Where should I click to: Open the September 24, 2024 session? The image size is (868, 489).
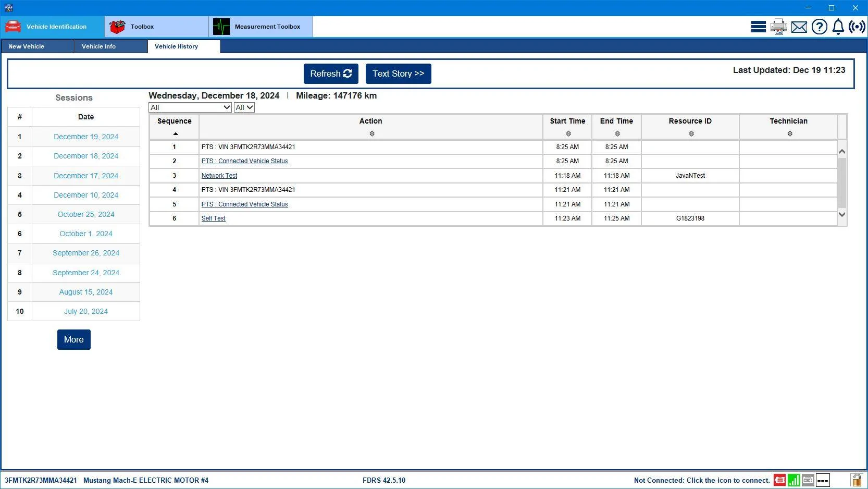tap(86, 273)
